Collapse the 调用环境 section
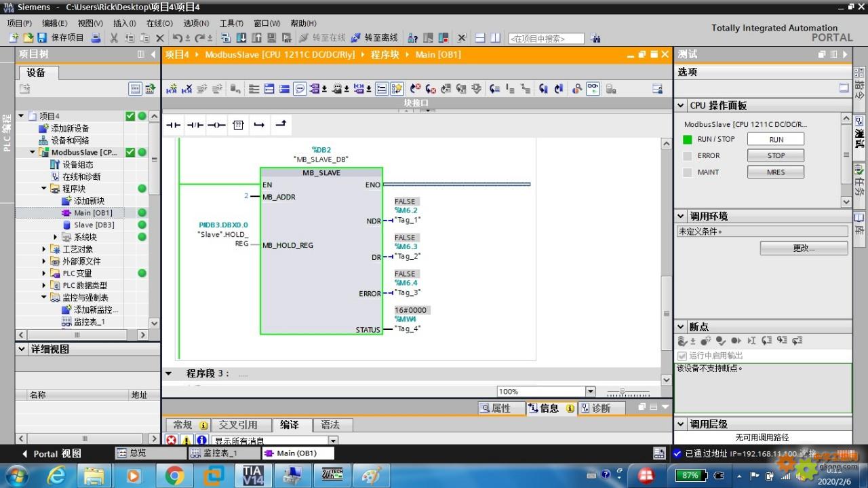 (681, 216)
